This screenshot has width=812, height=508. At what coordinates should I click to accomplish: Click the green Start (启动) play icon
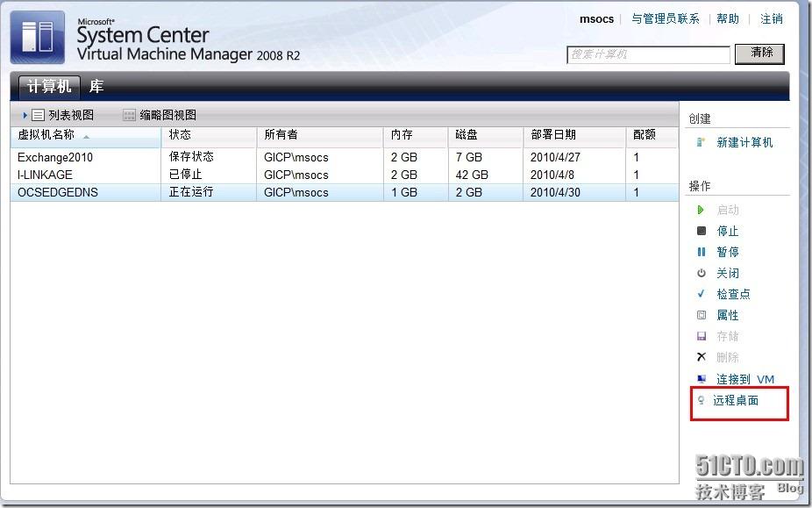click(x=701, y=210)
